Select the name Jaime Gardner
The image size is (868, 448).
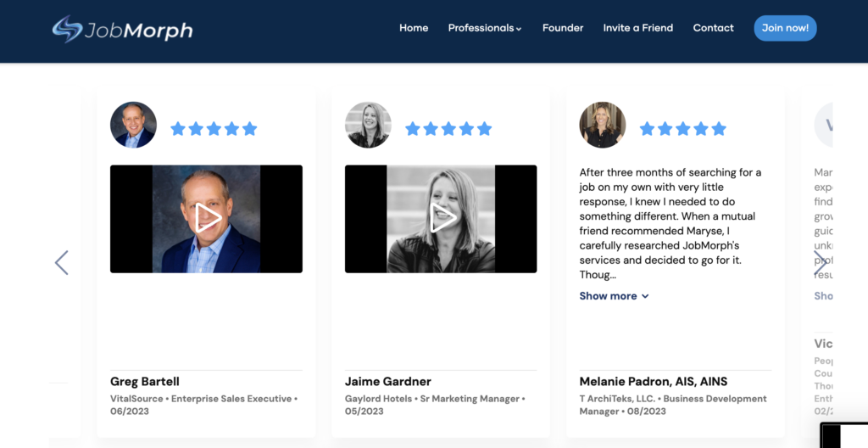click(387, 382)
